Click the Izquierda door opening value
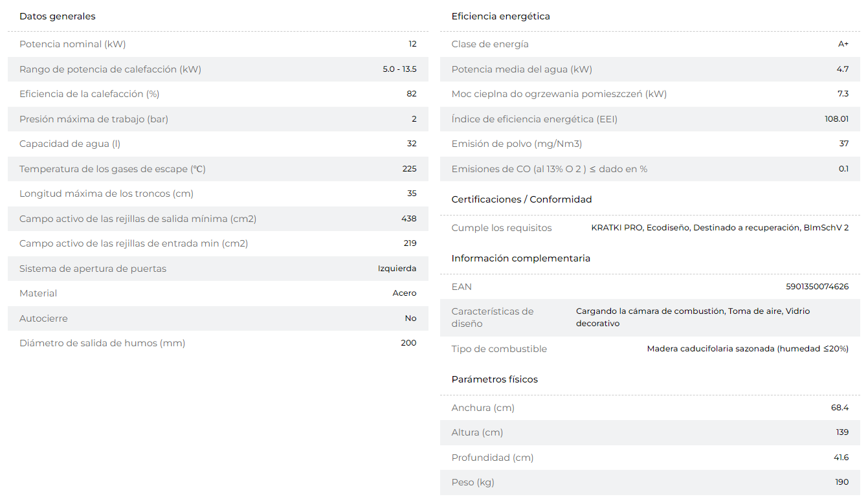The image size is (868, 499). [397, 269]
